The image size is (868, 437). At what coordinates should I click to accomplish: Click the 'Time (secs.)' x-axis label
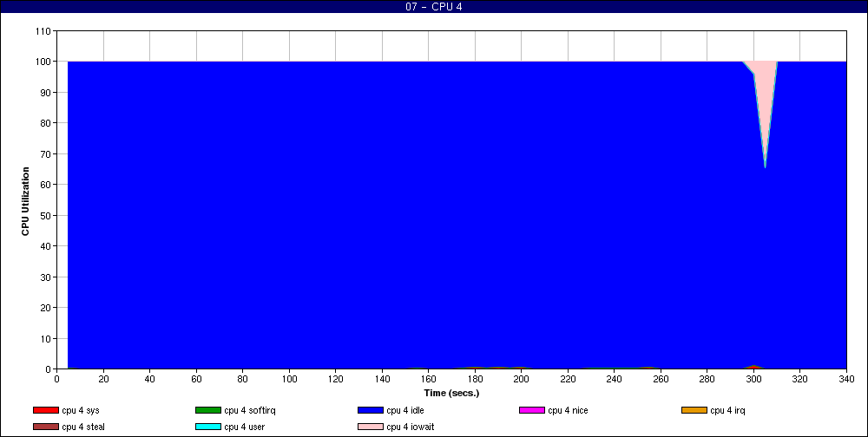[451, 394]
